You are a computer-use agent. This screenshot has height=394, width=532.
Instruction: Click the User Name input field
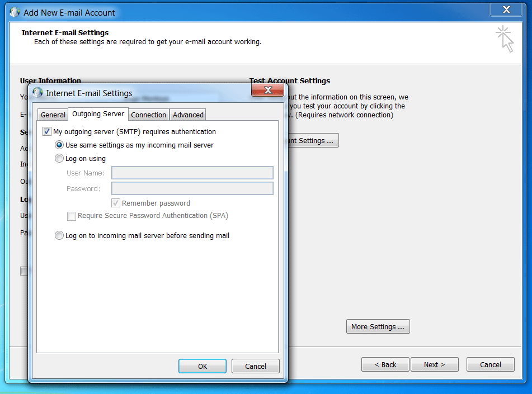pos(192,173)
